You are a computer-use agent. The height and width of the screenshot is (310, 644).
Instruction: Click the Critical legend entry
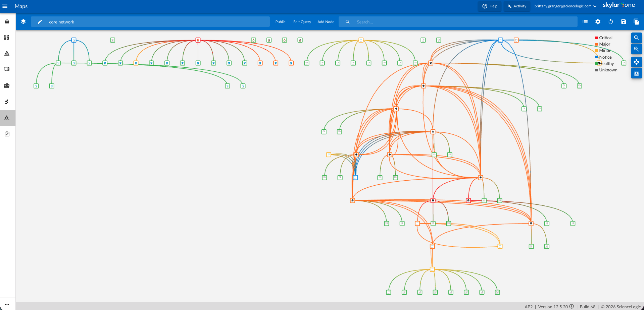(x=603, y=38)
